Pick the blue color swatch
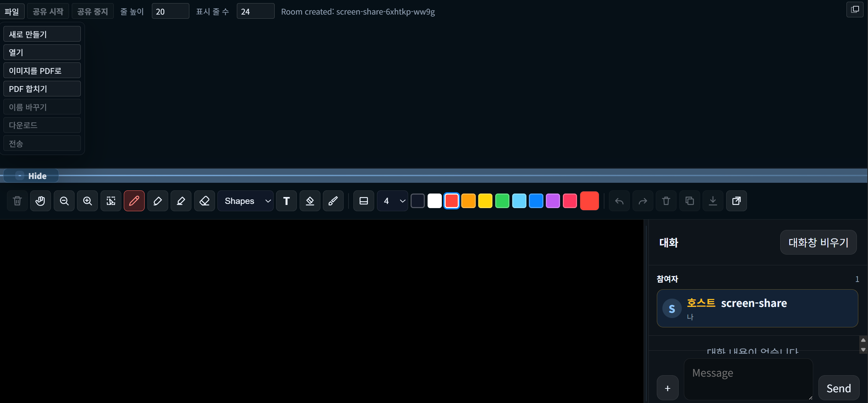The height and width of the screenshot is (403, 868). [536, 201]
